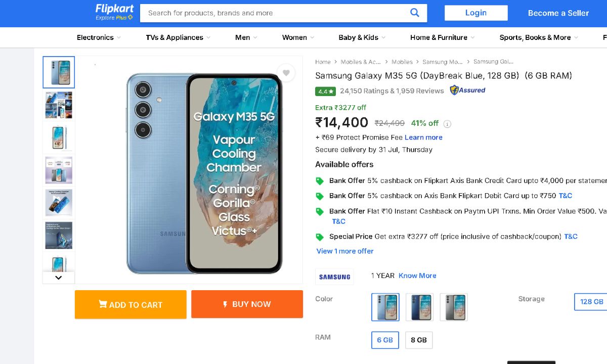Expand TVs & Appliances dropdown
This screenshot has height=364, width=607.
pyautogui.click(x=178, y=37)
